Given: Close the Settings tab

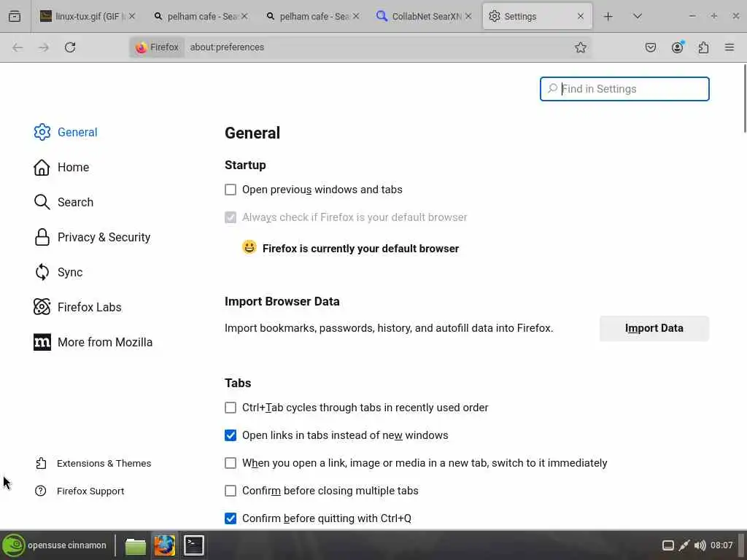Looking at the screenshot, I should [580, 16].
